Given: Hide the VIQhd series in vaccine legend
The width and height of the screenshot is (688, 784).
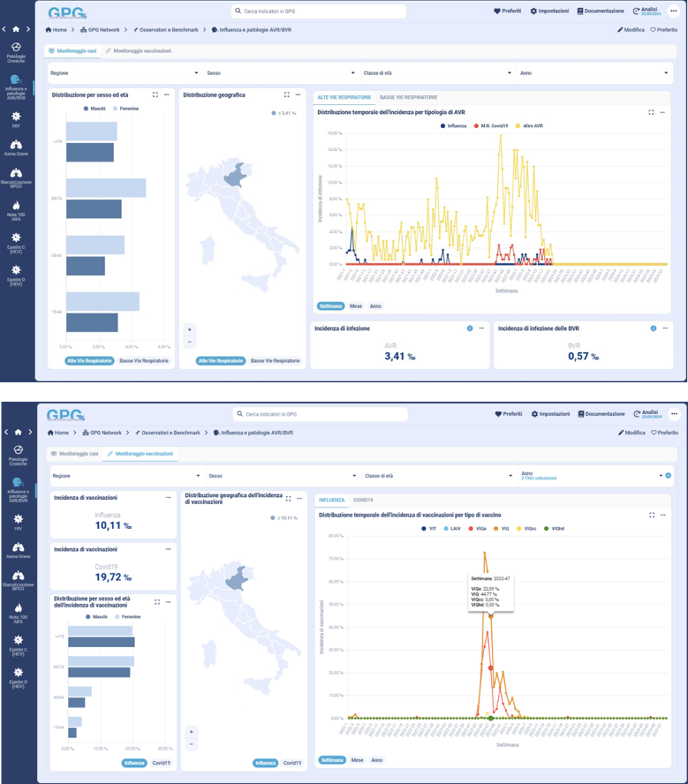Looking at the screenshot, I should pyautogui.click(x=556, y=528).
